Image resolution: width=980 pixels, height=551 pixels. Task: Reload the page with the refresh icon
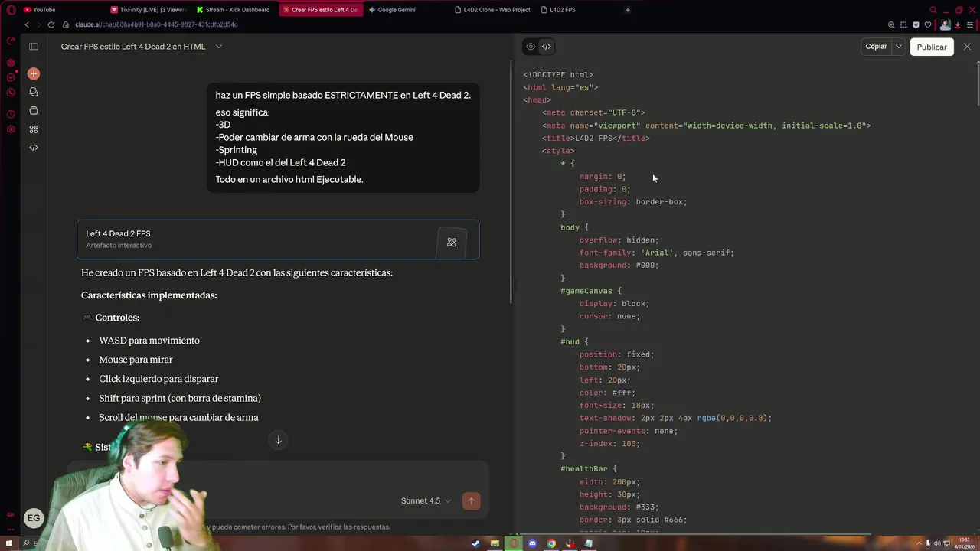51,24
